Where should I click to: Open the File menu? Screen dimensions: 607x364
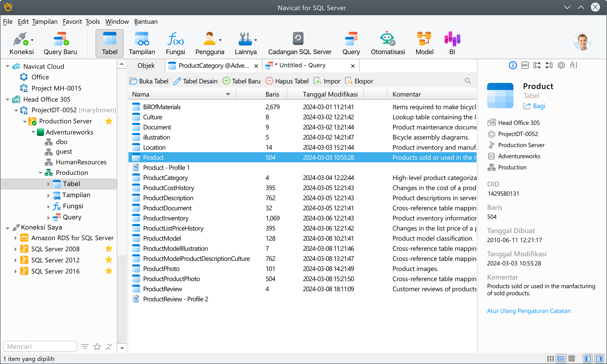point(8,22)
